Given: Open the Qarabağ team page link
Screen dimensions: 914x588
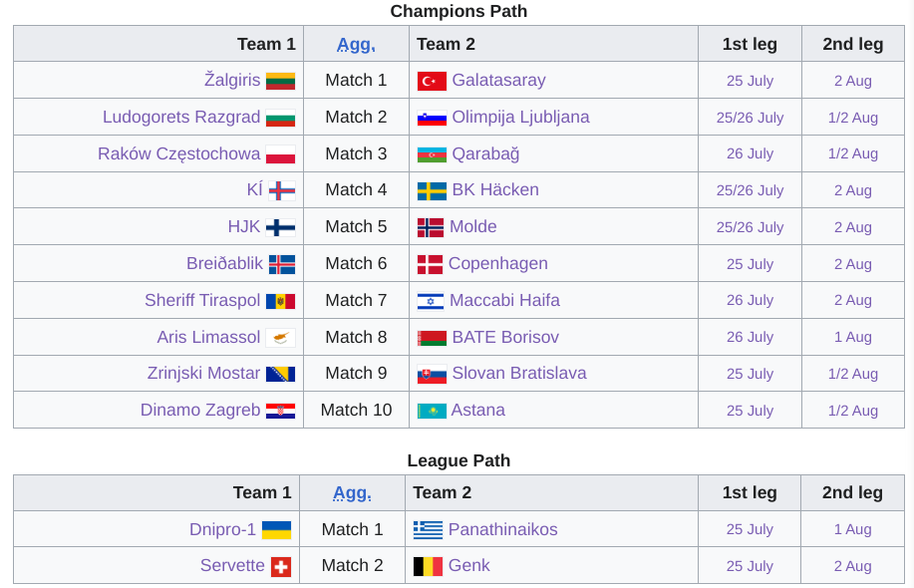Looking at the screenshot, I should pyautogui.click(x=485, y=153).
